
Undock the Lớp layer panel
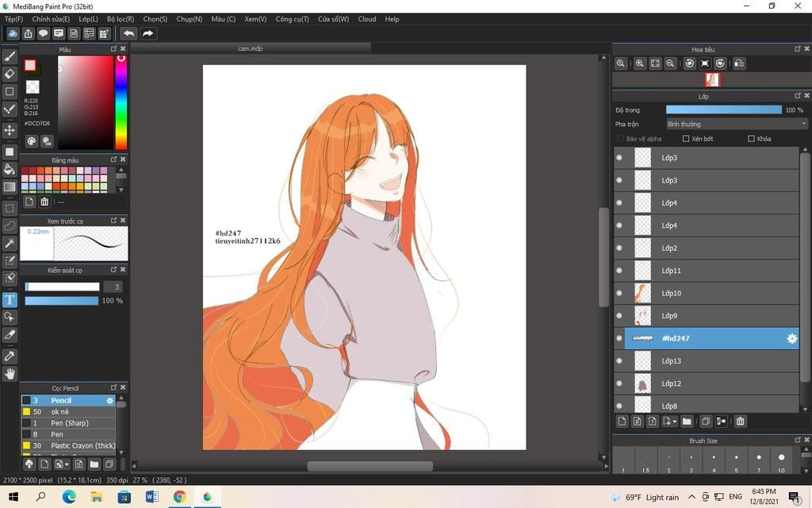[798, 96]
